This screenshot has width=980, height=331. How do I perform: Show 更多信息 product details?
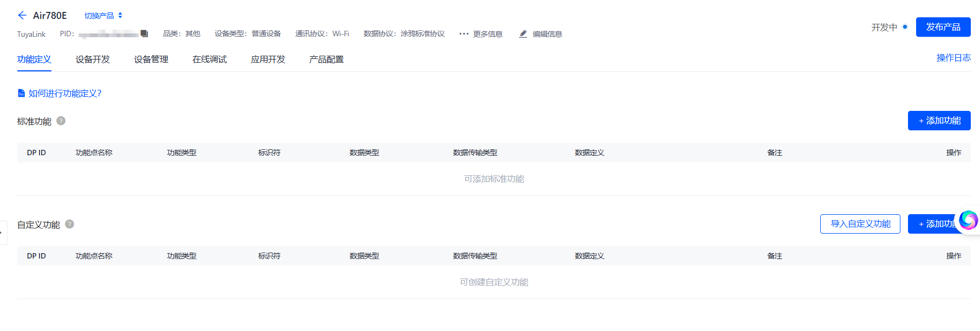point(481,34)
